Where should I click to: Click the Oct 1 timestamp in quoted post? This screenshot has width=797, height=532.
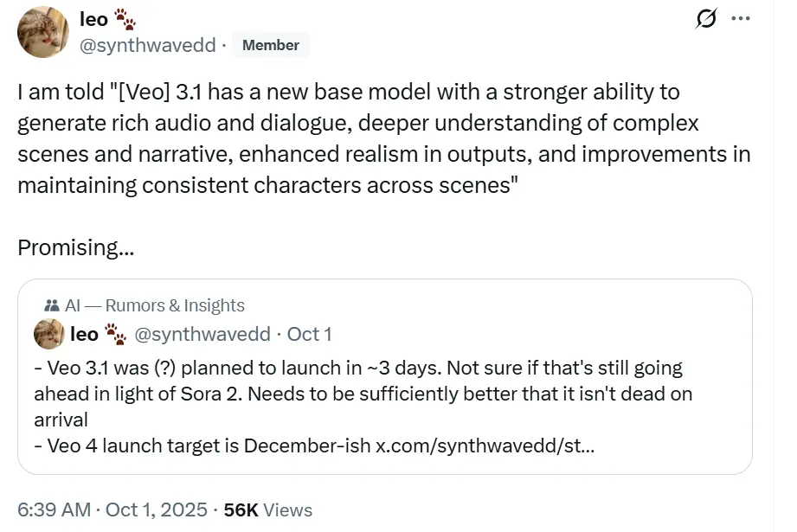[x=310, y=334]
